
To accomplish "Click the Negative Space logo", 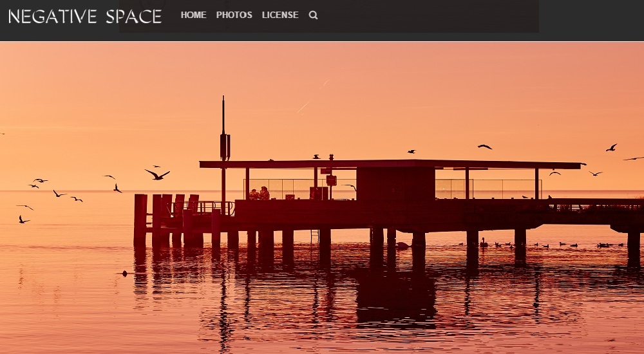I will click(85, 17).
